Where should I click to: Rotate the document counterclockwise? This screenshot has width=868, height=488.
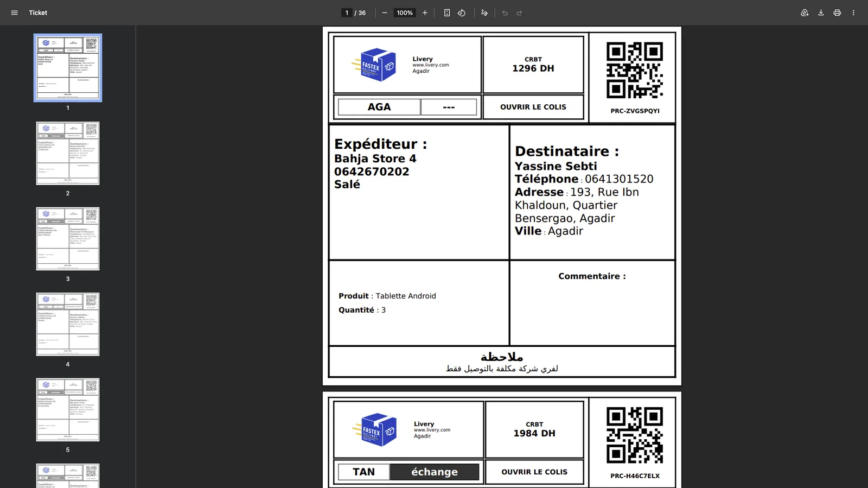click(462, 12)
